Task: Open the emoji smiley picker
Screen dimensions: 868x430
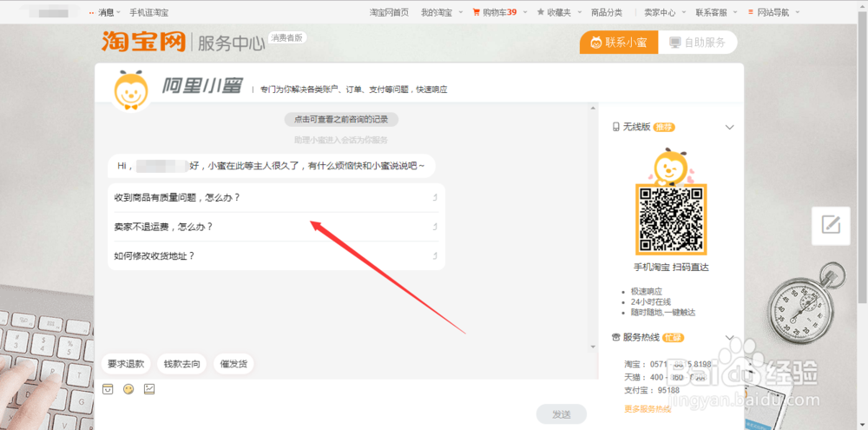Action: coord(128,389)
